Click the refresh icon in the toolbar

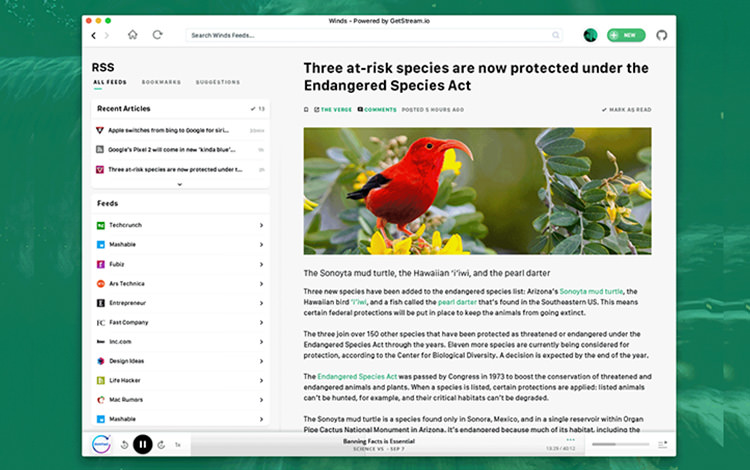[157, 35]
